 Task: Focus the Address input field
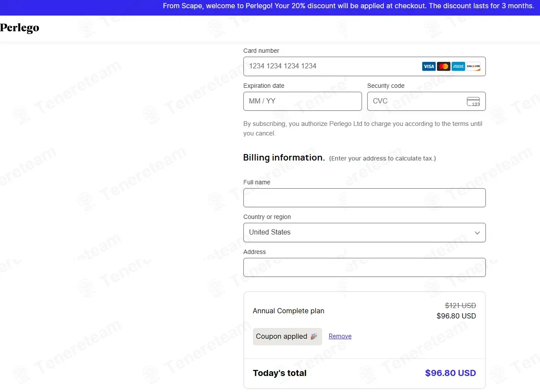click(x=364, y=267)
